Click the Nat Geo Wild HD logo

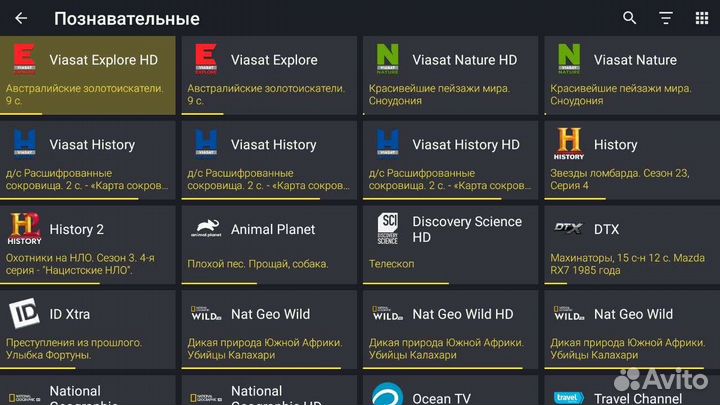[388, 313]
